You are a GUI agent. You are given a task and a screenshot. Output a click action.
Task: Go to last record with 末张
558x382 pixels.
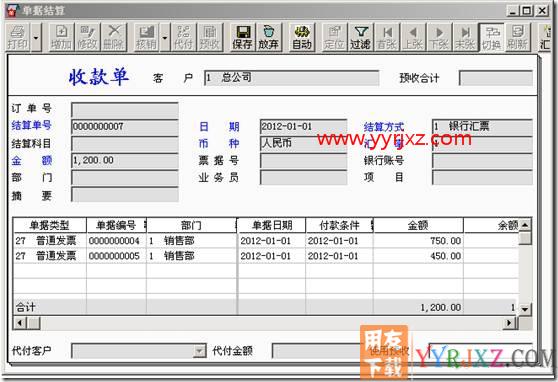tap(465, 37)
